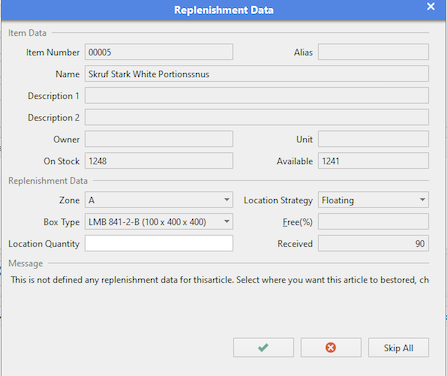Click into Description 2 field
Screen dimensions: 447x376
click(x=257, y=117)
